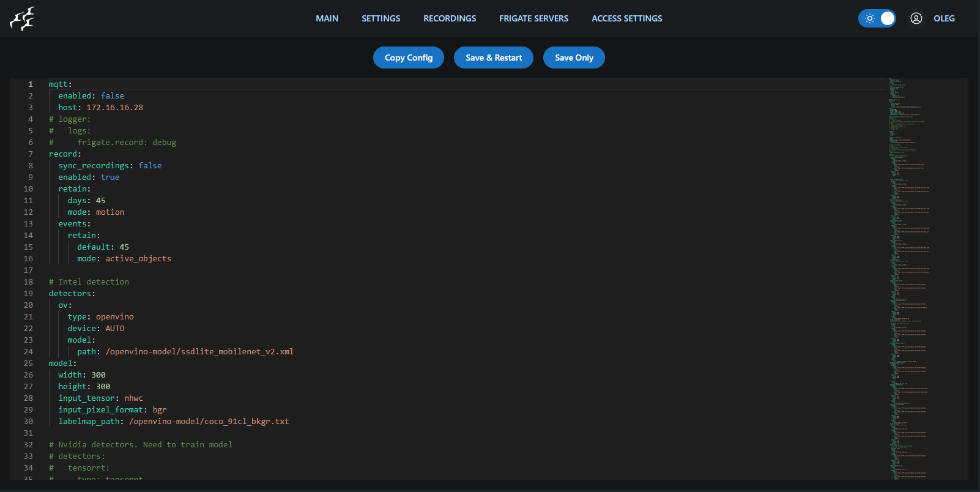Click the ssdlite_mobilenet_v2.xml path text
980x492 pixels.
[199, 352]
